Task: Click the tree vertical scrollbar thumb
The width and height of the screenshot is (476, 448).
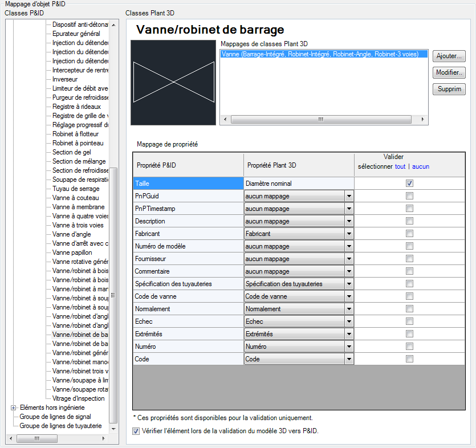Action: (x=113, y=295)
